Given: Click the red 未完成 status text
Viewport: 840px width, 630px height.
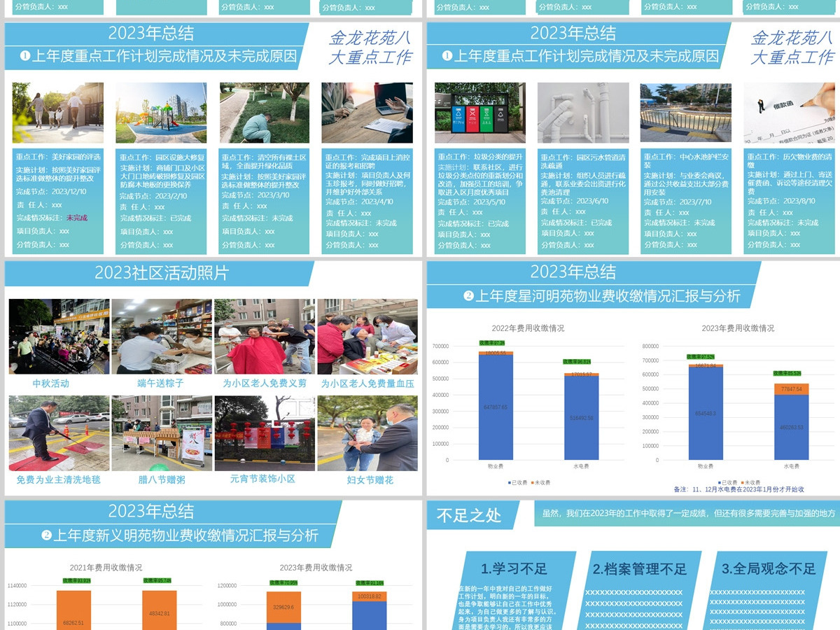Looking at the screenshot, I should pos(77,218).
